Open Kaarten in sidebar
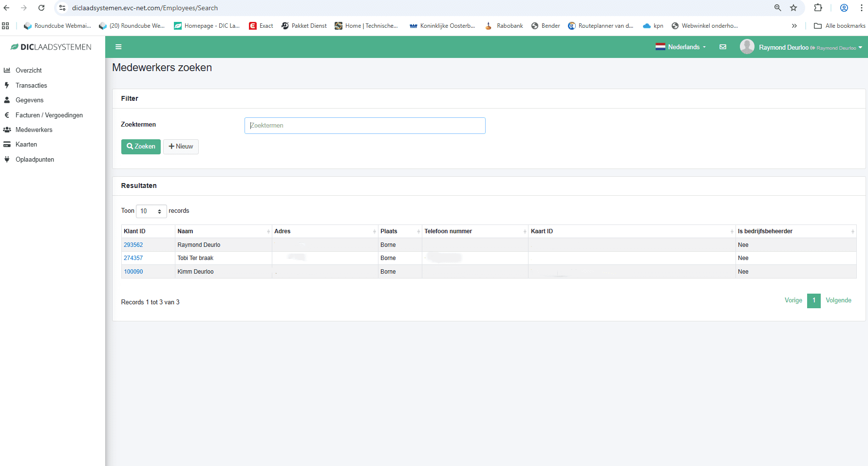The width and height of the screenshot is (868, 466). [26, 145]
